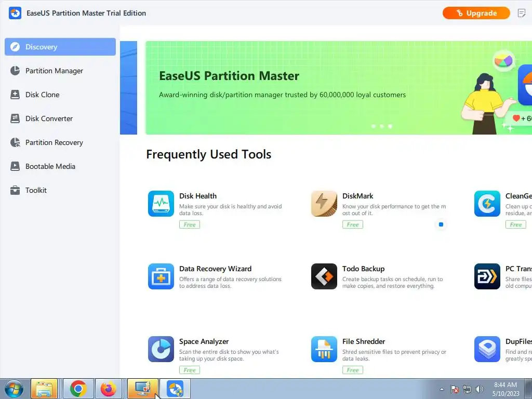Screen dimensions: 532x399
Task: Click the File Shredder title text
Action: tap(364, 342)
